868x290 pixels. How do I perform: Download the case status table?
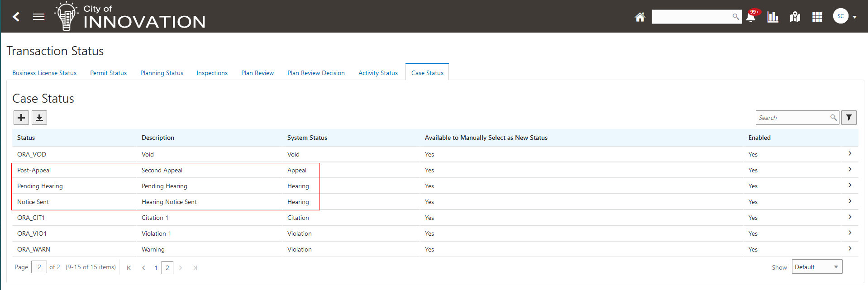39,118
